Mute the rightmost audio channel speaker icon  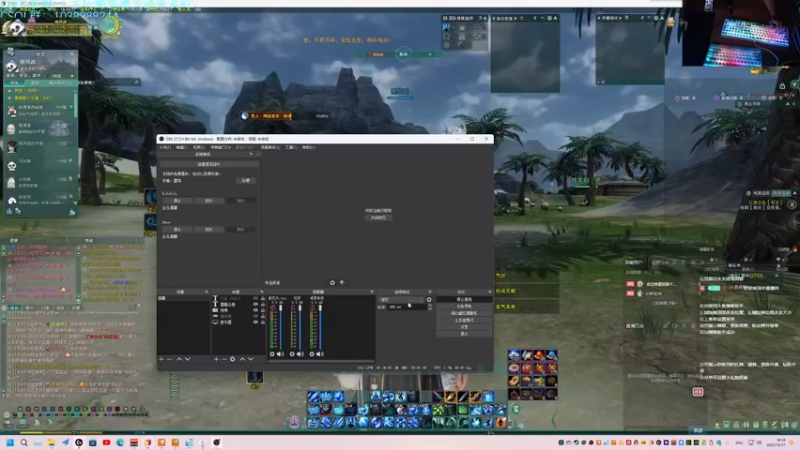pos(320,354)
